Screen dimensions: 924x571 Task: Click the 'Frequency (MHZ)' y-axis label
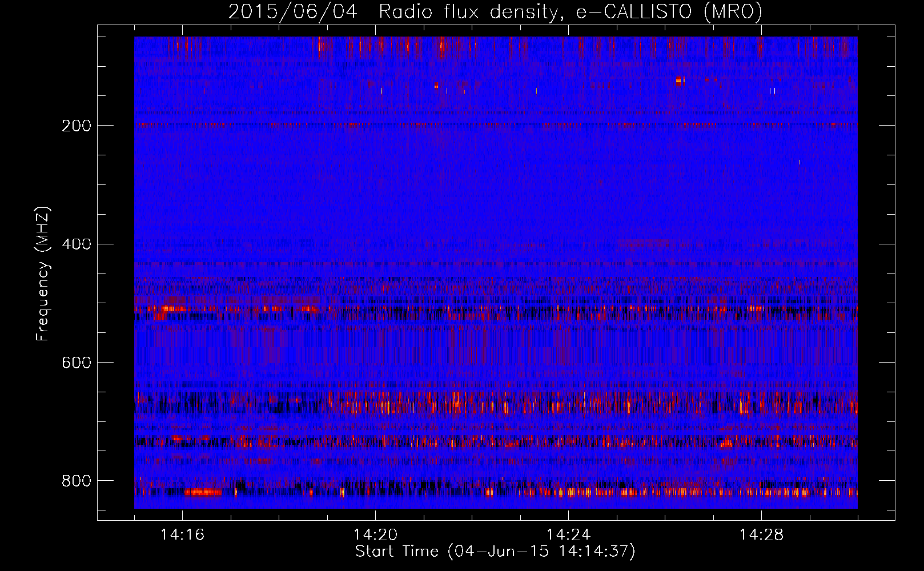pos(43,274)
